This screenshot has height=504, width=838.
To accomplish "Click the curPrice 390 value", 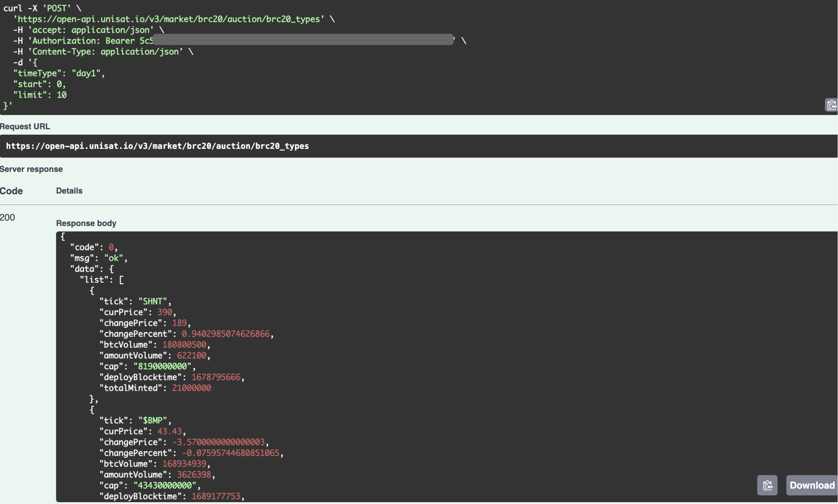I will (x=164, y=312).
